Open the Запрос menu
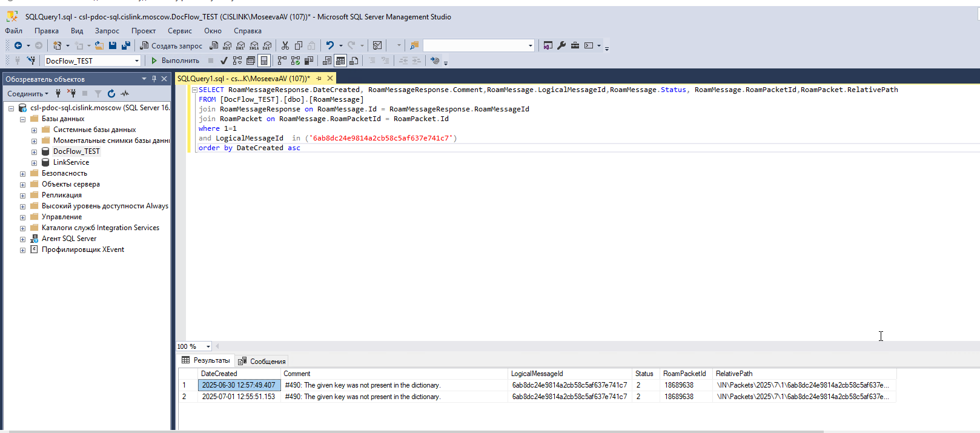Image resolution: width=980 pixels, height=433 pixels. (x=107, y=31)
